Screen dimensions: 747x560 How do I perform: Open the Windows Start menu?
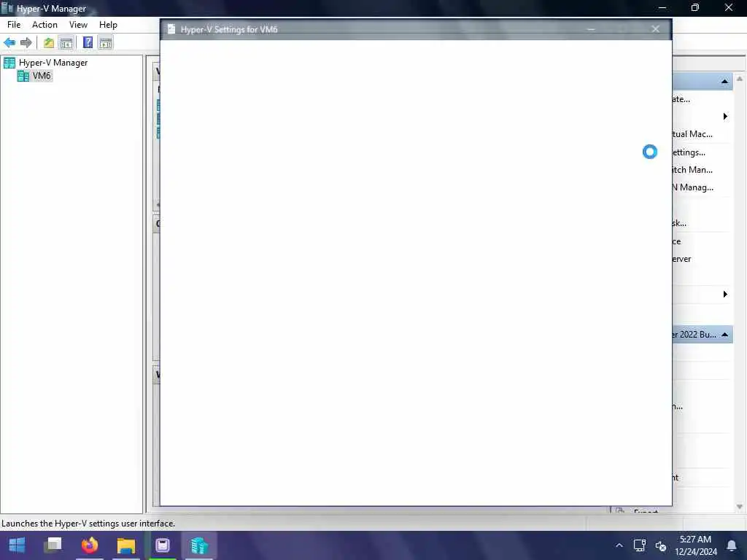(x=18, y=545)
